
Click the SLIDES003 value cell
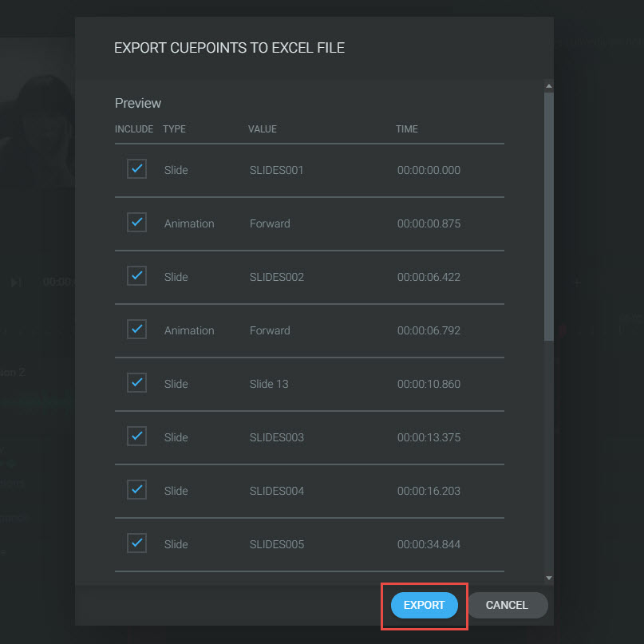click(x=277, y=437)
